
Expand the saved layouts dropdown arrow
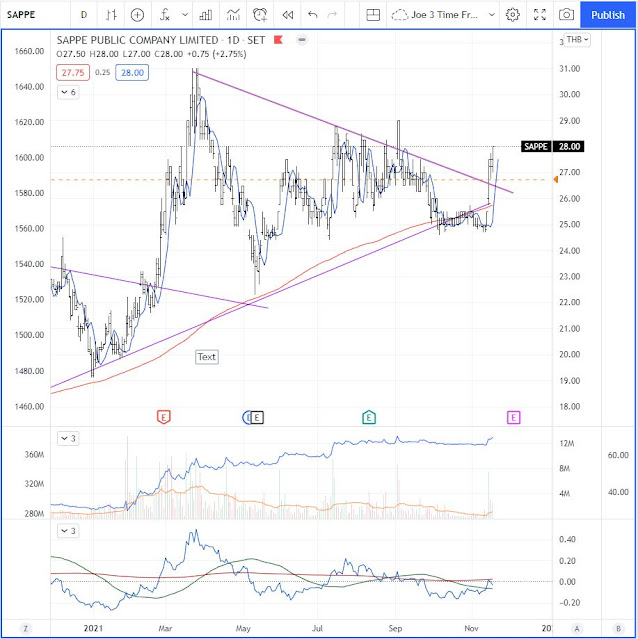492,15
